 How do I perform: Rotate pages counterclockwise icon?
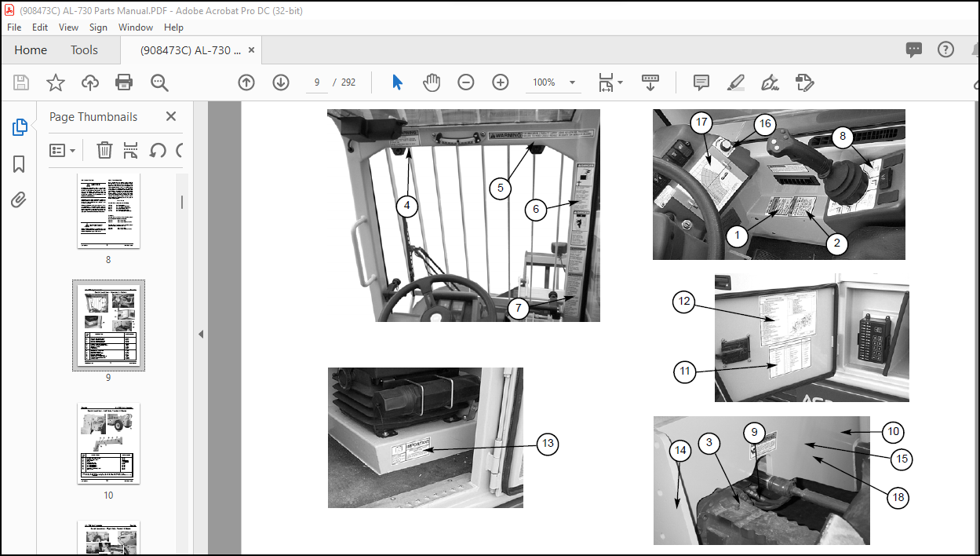(x=158, y=150)
